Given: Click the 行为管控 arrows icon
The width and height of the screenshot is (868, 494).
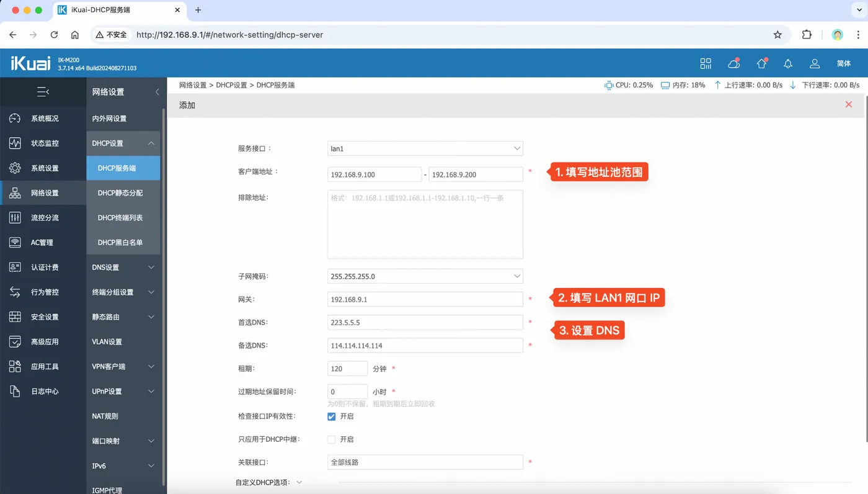Looking at the screenshot, I should click(15, 292).
